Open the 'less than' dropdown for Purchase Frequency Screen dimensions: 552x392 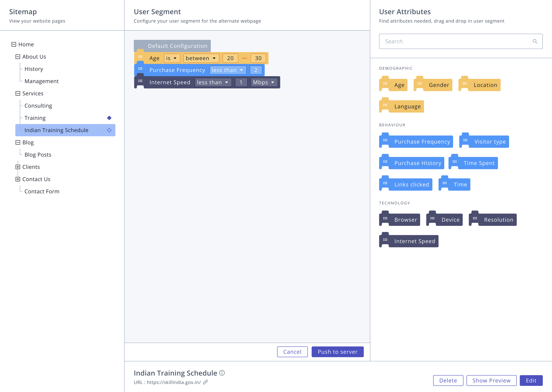[228, 70]
